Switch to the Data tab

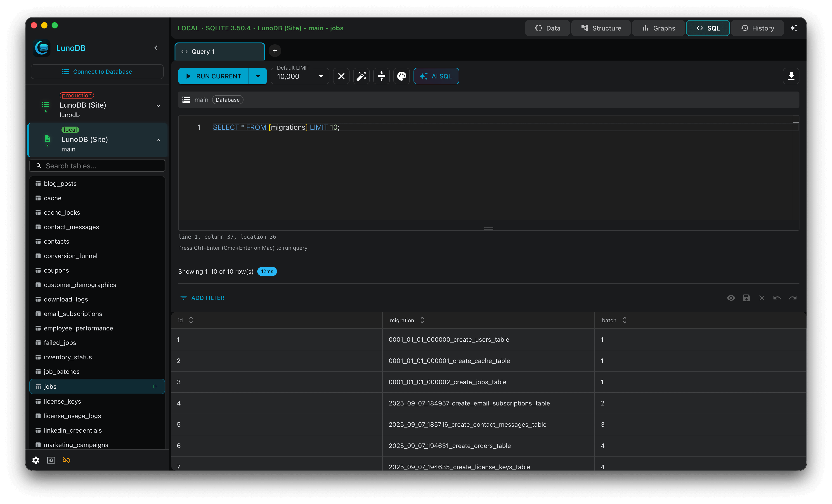point(547,28)
